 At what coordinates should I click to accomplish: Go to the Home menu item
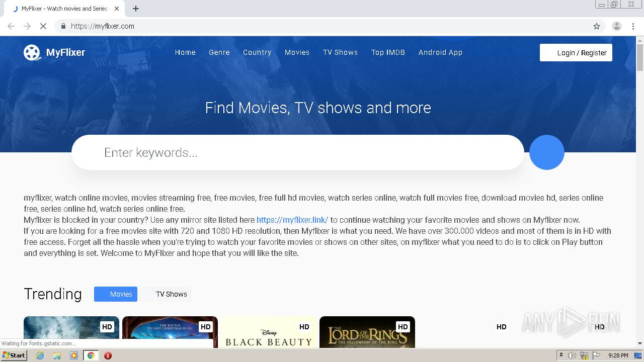pyautogui.click(x=185, y=52)
